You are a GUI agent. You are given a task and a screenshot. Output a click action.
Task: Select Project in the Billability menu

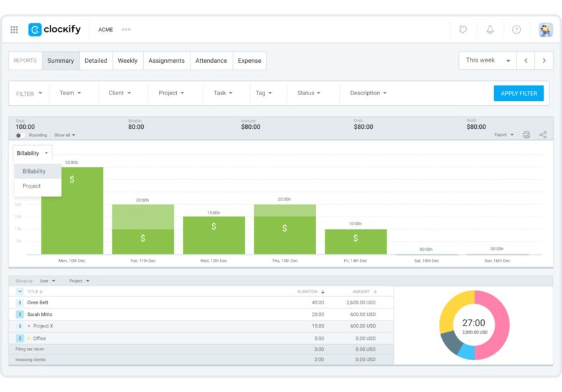(32, 186)
